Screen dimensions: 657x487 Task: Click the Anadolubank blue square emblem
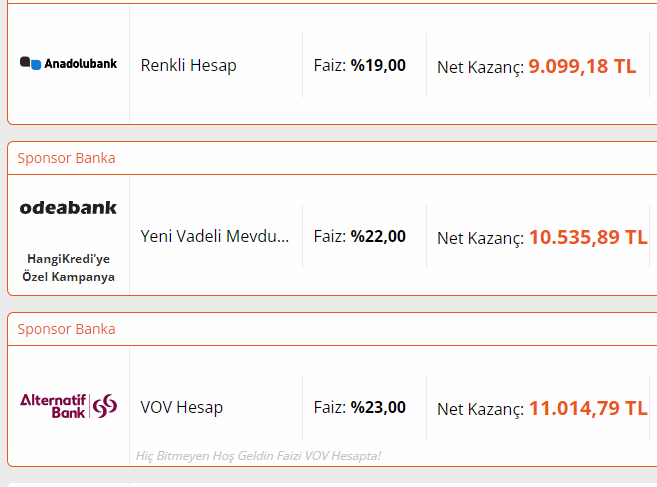[36, 65]
